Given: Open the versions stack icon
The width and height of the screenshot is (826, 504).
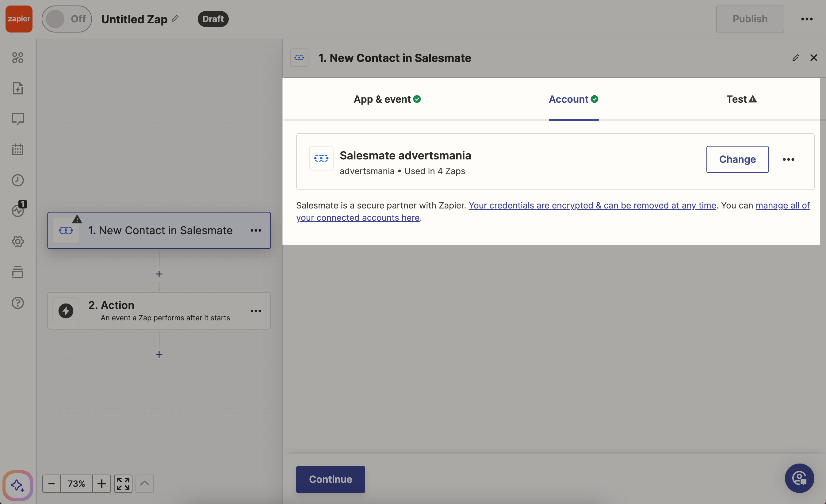Looking at the screenshot, I should [x=18, y=272].
